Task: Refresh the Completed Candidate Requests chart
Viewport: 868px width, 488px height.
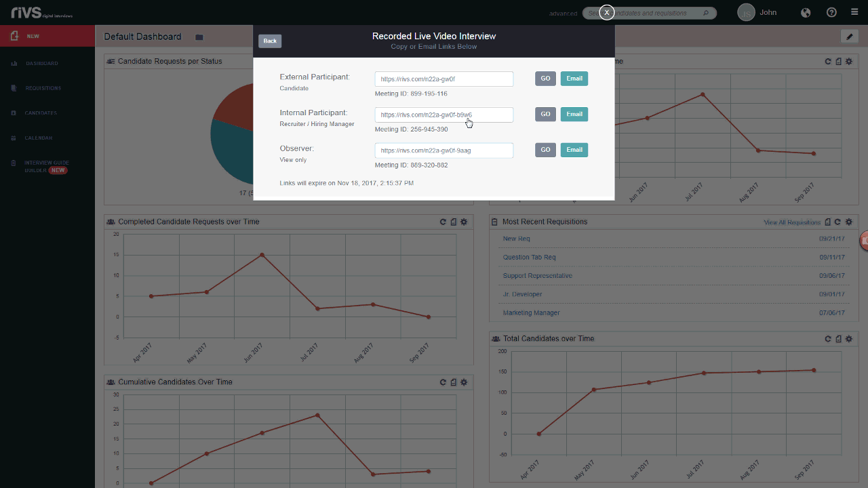Action: 443,222
